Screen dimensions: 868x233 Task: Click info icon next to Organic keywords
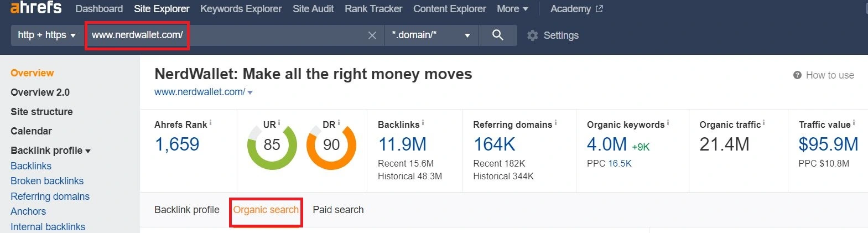(x=668, y=123)
